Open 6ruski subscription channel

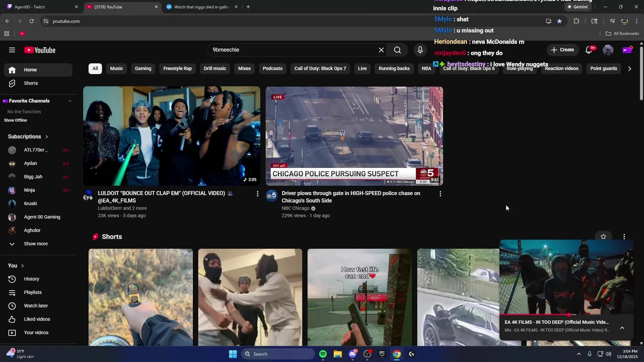pyautogui.click(x=38, y=204)
